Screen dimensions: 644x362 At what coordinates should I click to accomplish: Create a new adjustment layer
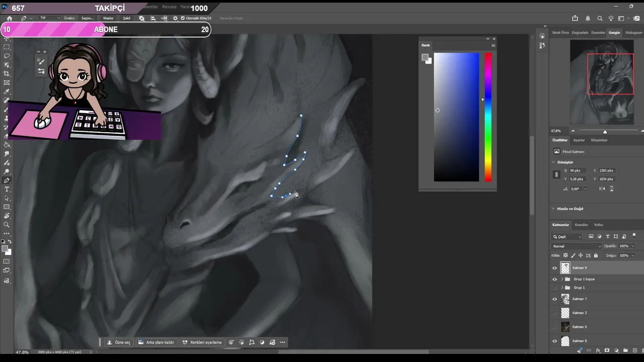[616, 350]
